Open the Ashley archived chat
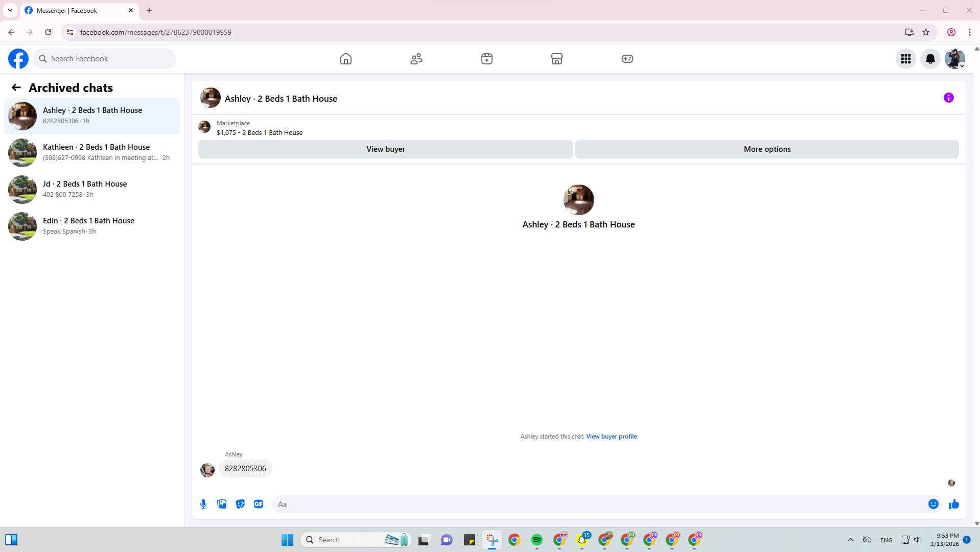Screen dimensions: 980x552 click(x=92, y=116)
